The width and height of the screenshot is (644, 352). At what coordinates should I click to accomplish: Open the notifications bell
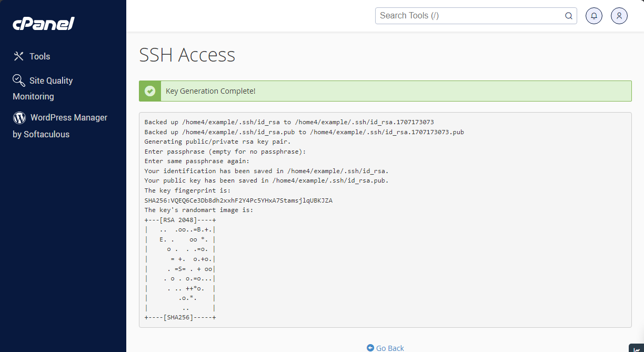pos(593,16)
